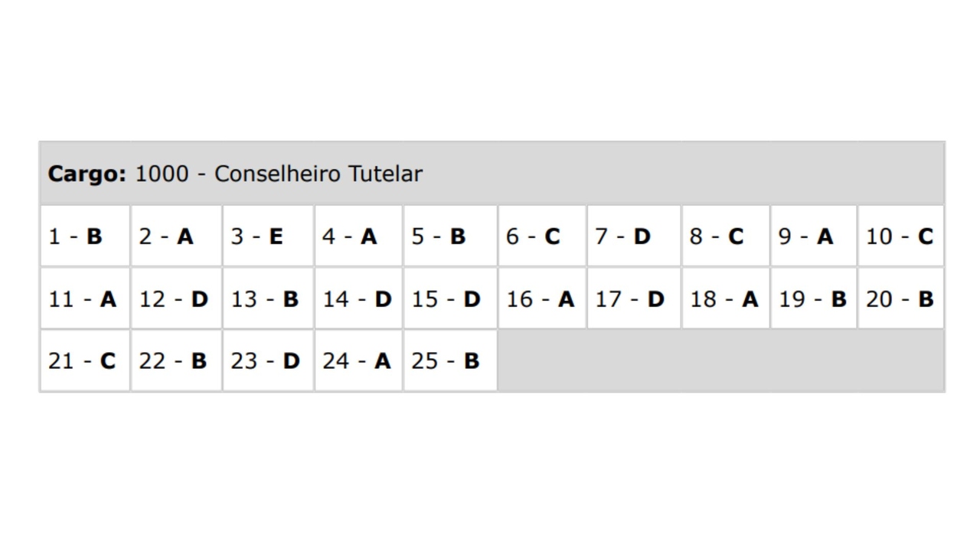
Task: Select answer cell 2 - A
Action: coord(176,236)
